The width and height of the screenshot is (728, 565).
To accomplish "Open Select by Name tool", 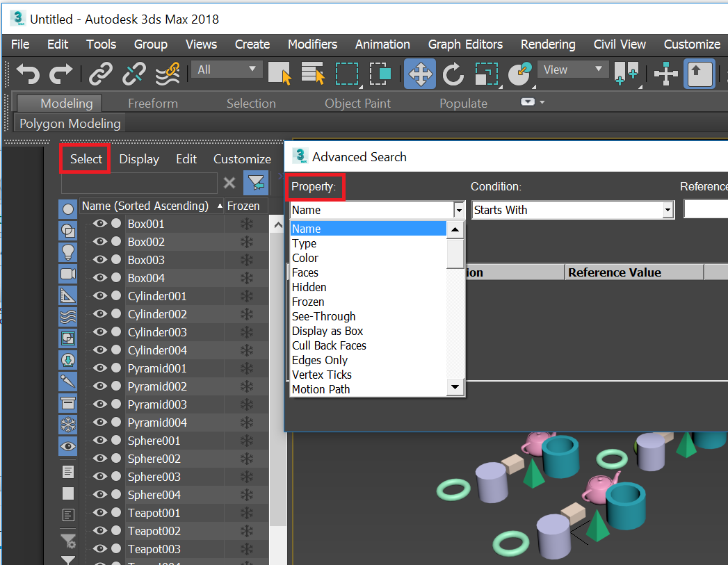I will click(x=313, y=74).
